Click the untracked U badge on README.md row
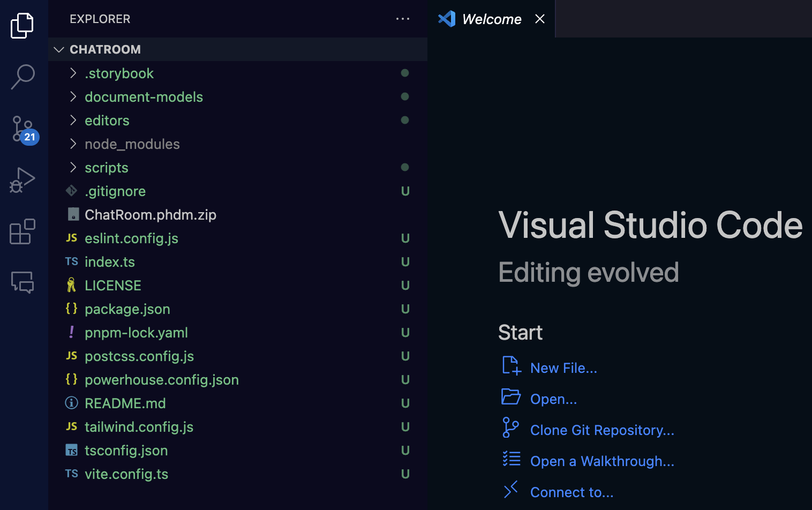Image resolution: width=812 pixels, height=510 pixels. 405,403
